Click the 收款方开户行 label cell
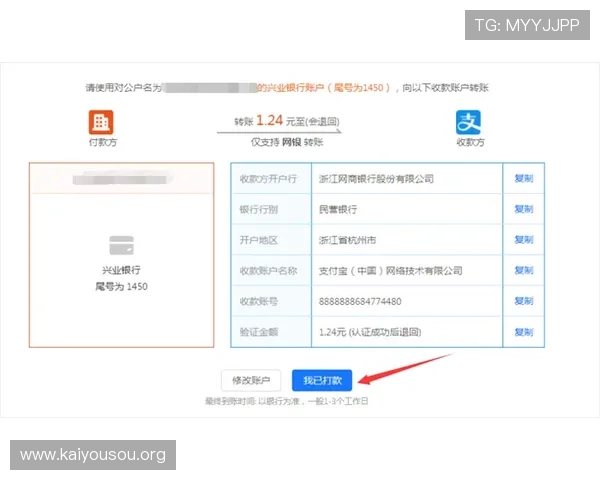Screen dimensions: 600x480 pos(271,178)
